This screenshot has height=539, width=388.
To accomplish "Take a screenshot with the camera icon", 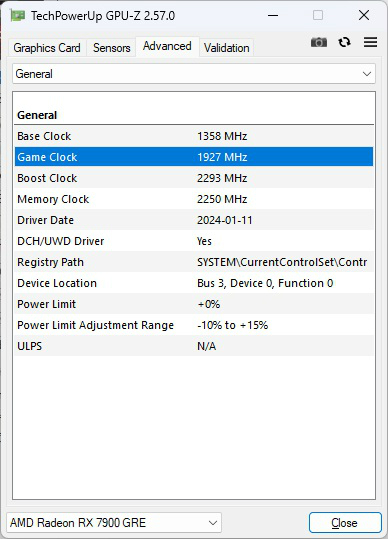I will (x=319, y=42).
